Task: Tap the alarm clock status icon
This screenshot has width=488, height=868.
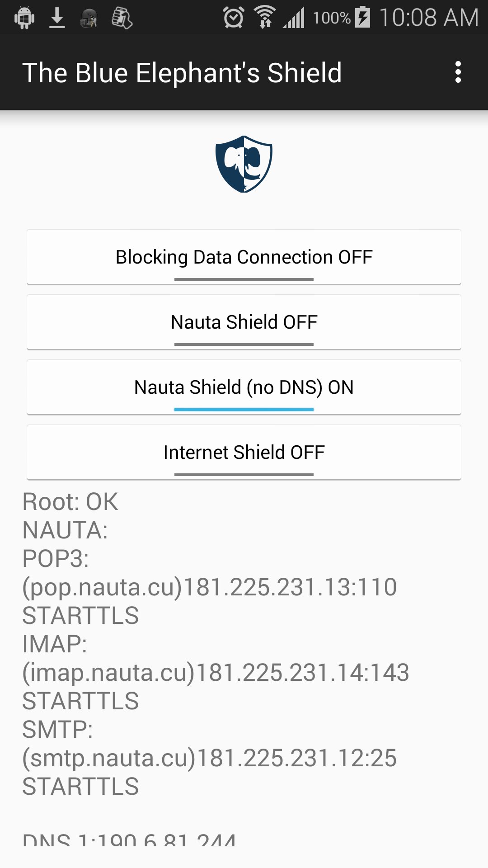Action: (233, 18)
